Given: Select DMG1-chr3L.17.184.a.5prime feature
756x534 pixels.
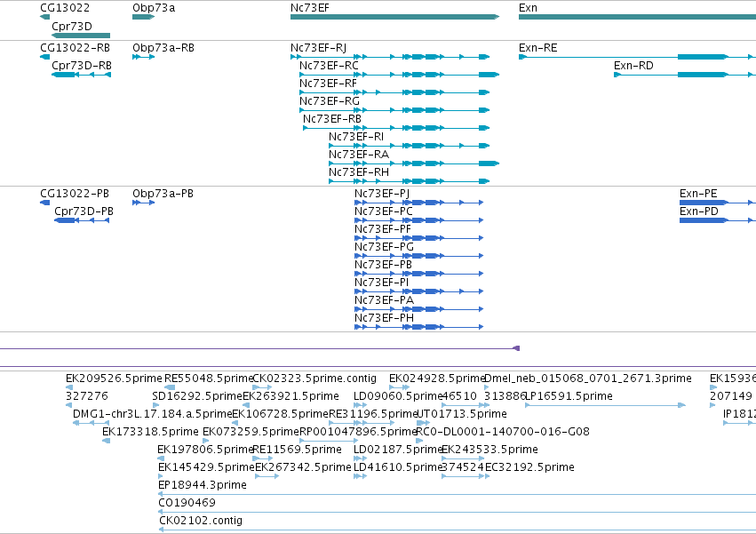Looking at the screenshot, I should point(91,423).
